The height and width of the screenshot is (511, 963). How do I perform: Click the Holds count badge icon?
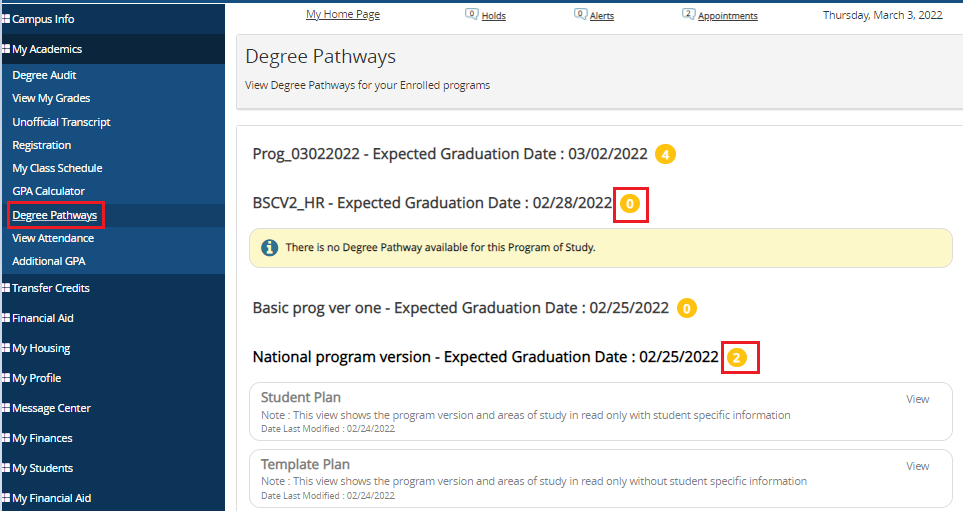[x=472, y=14]
